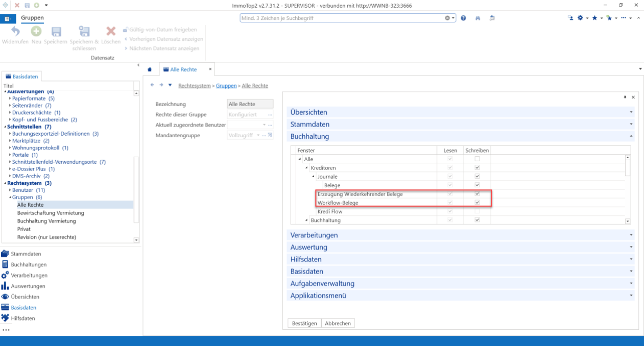
Task: Select the Alle Rechte document tab
Action: 186,69
